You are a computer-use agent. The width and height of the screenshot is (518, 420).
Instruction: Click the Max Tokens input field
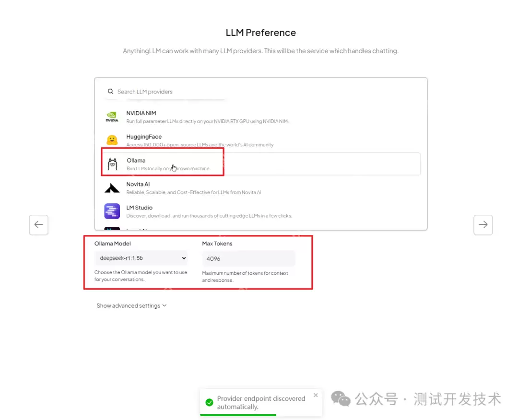coord(248,258)
